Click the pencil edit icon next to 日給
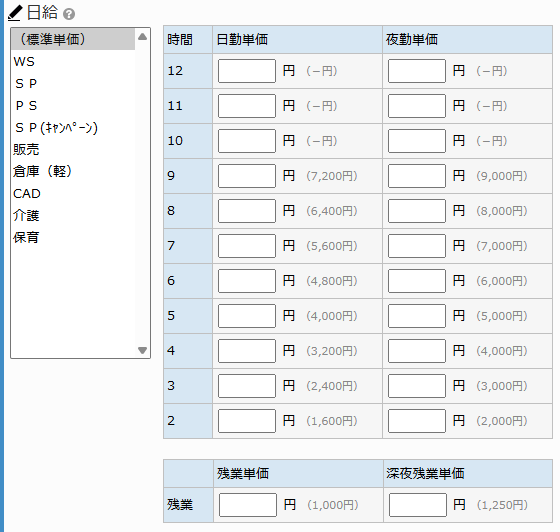 click(x=15, y=13)
